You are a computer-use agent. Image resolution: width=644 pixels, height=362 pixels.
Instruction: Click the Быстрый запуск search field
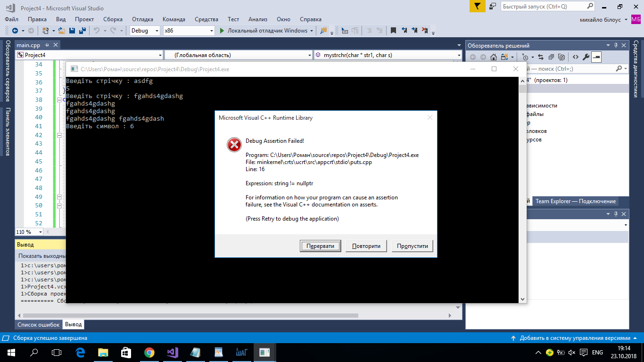tap(542, 7)
